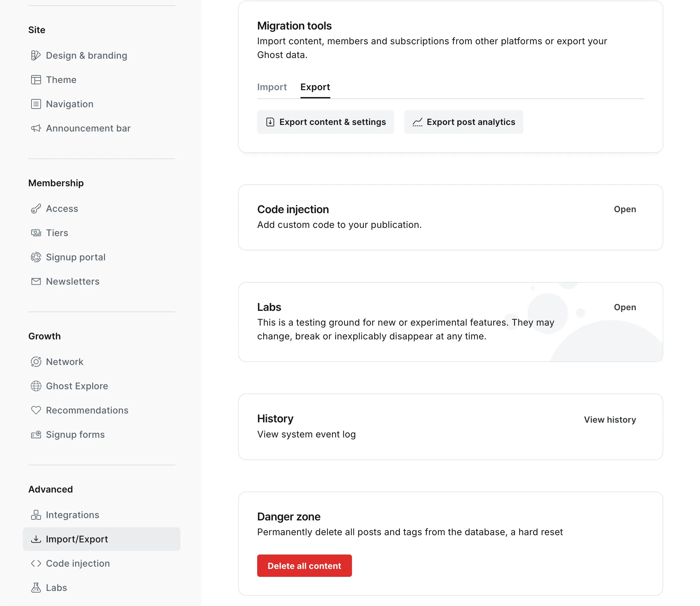Click Export content & settings button
The width and height of the screenshot is (700, 606).
(x=325, y=122)
